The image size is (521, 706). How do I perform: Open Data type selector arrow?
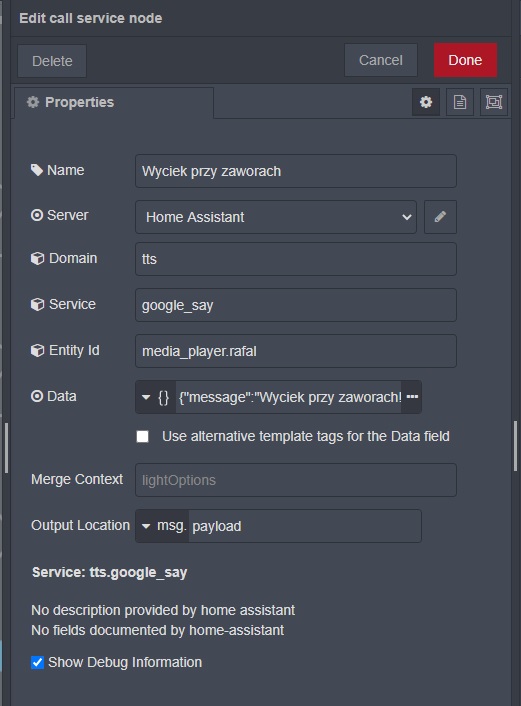[146, 397]
